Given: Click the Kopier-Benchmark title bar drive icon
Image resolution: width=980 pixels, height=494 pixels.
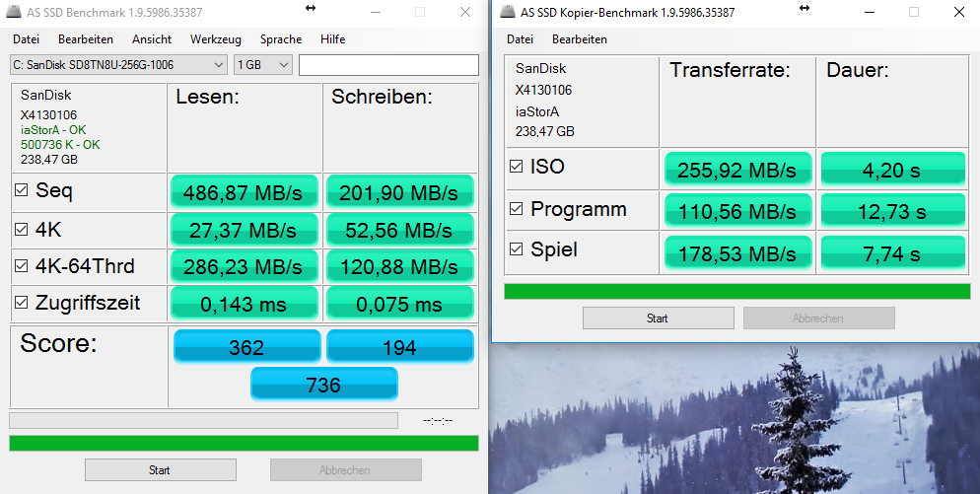Looking at the screenshot, I should pos(508,12).
